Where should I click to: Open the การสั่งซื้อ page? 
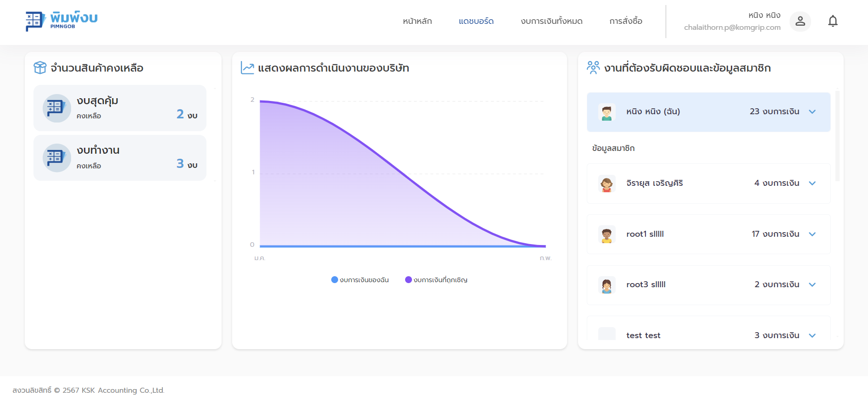coord(626,21)
